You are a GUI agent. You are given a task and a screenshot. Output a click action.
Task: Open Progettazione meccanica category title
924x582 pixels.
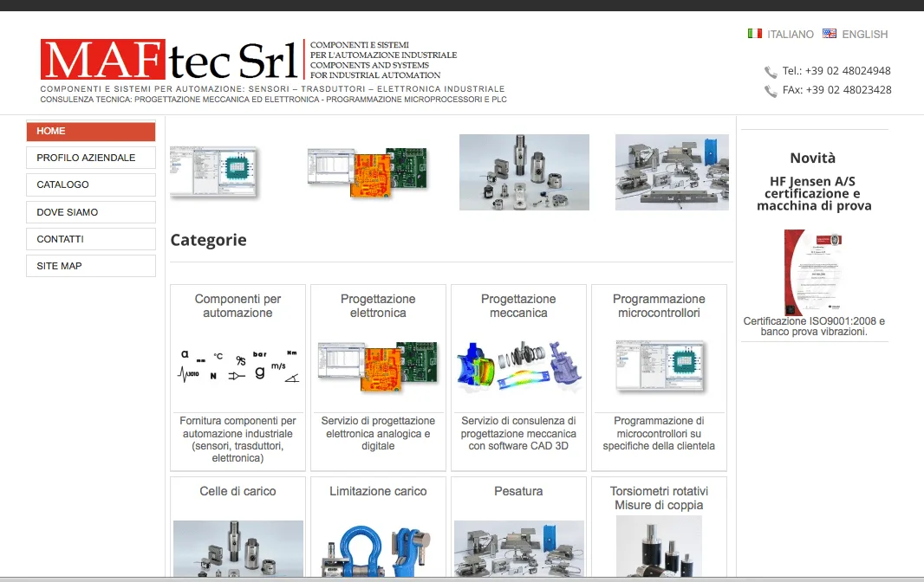click(x=518, y=306)
